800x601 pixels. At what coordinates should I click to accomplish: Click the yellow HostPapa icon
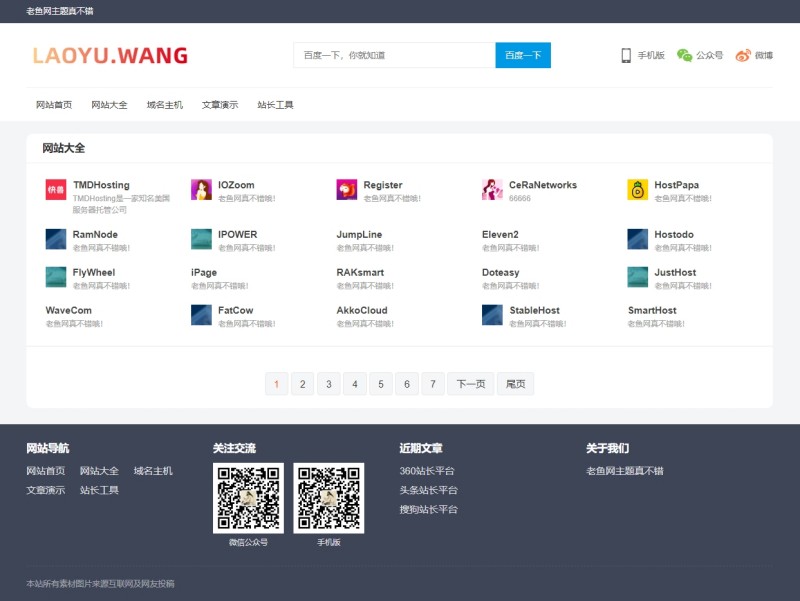click(638, 190)
